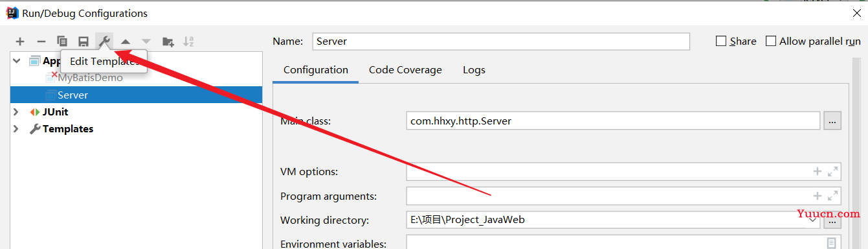868x249 pixels.
Task: Click the Main class input field
Action: 613,121
